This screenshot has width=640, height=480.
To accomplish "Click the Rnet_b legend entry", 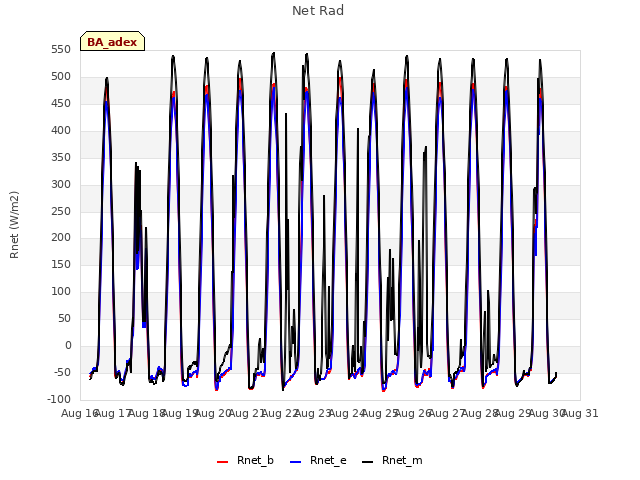I will tap(245, 461).
